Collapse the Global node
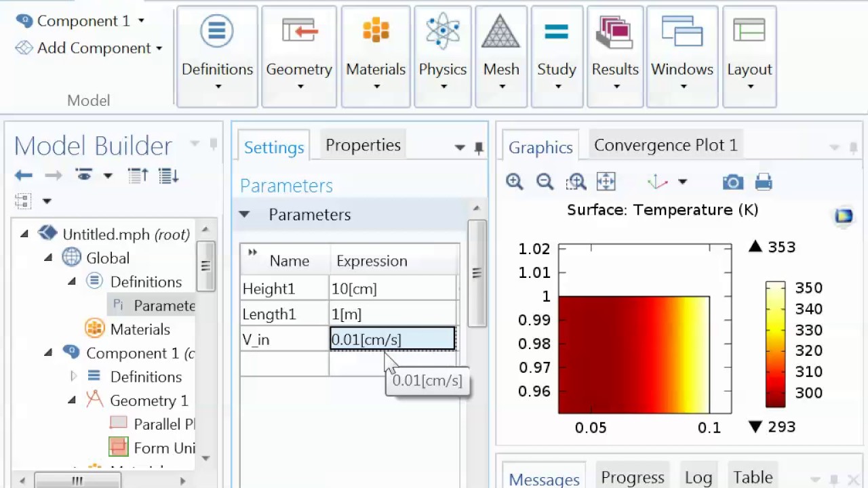Image resolution: width=868 pixels, height=488 pixels. [x=48, y=258]
